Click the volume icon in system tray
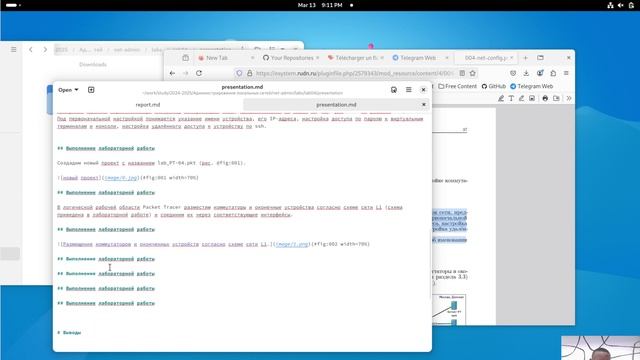The height and width of the screenshot is (360, 640). pyautogui.click(x=620, y=5)
